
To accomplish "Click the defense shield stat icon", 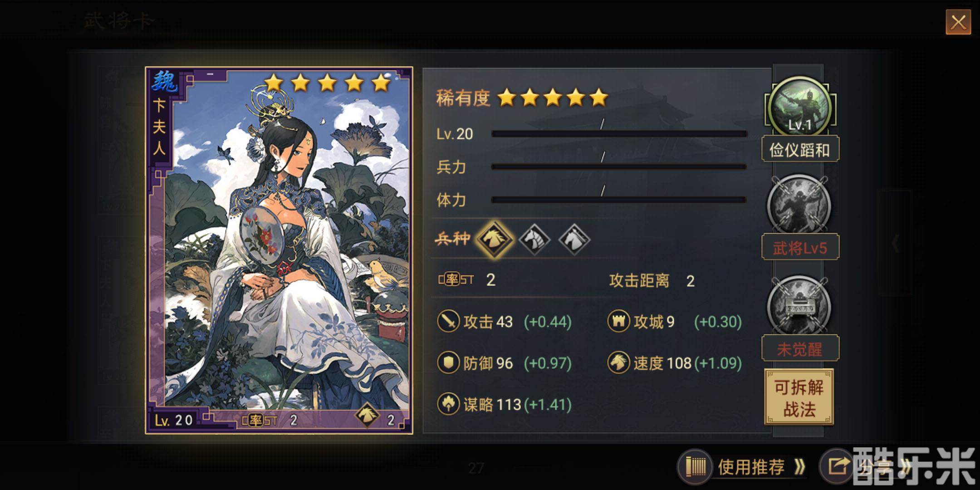I will click(448, 363).
